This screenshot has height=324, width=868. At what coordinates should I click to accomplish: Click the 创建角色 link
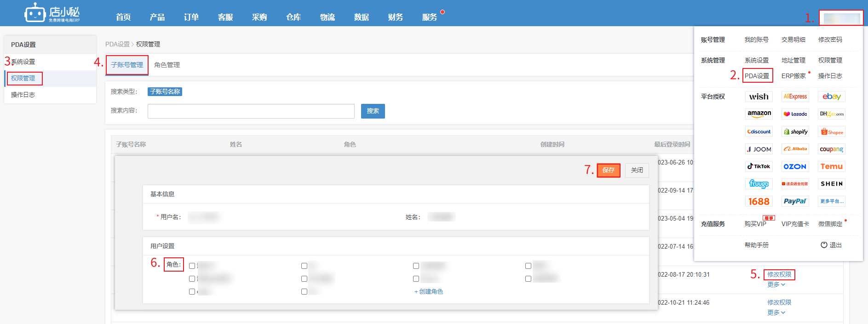click(x=429, y=292)
